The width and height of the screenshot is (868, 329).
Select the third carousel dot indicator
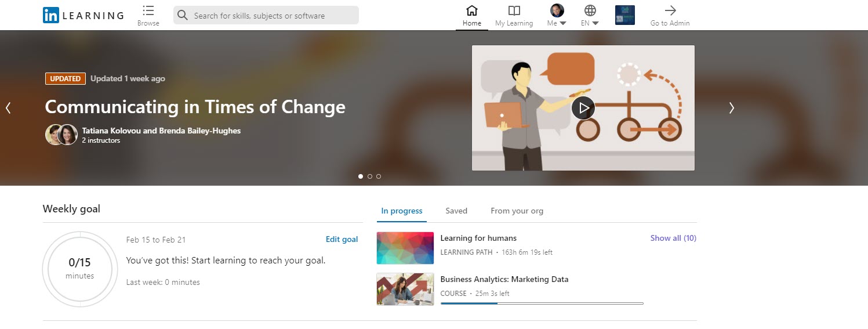(x=379, y=176)
